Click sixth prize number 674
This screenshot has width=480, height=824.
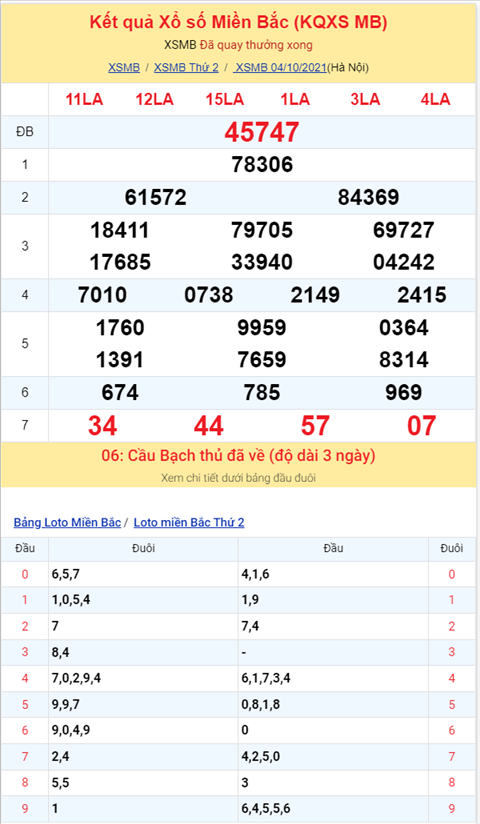pos(120,393)
